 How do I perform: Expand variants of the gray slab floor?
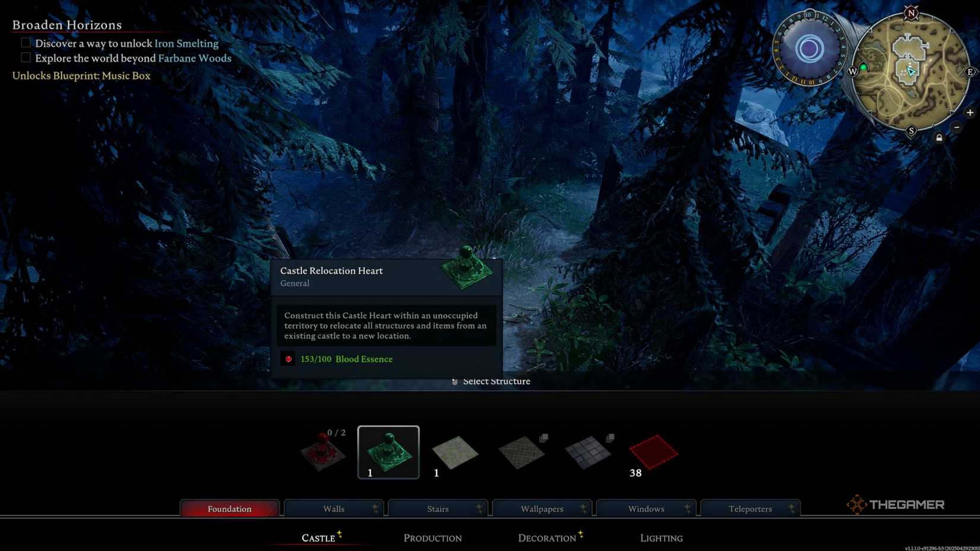(x=610, y=438)
